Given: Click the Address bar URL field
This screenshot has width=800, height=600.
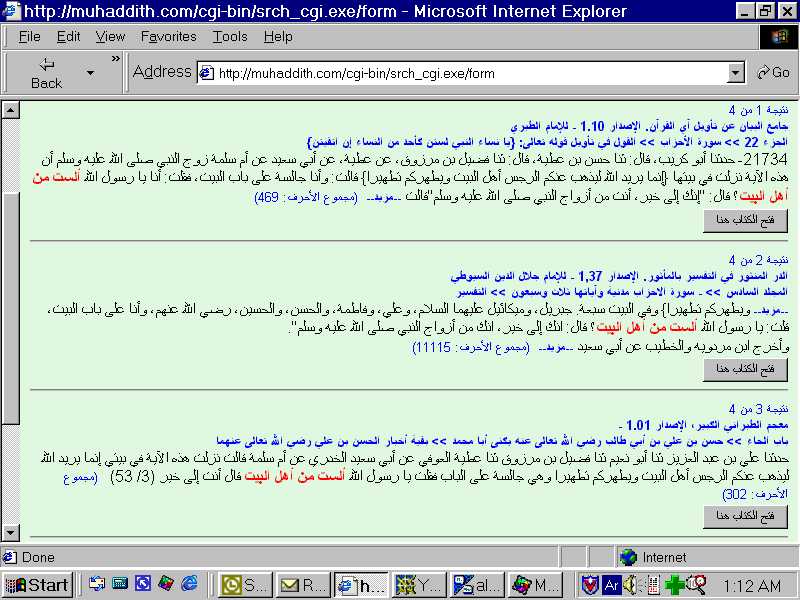Looking at the screenshot, I should (x=462, y=73).
